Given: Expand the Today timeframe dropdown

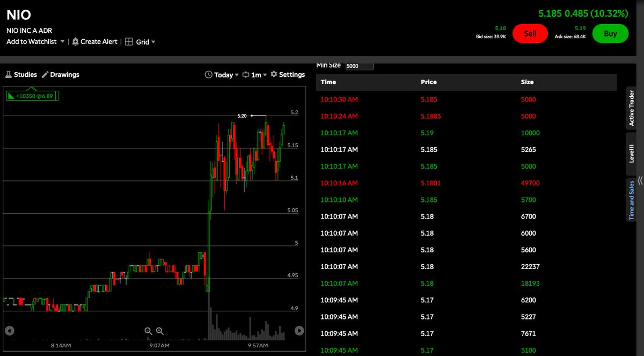Looking at the screenshot, I should tap(226, 75).
